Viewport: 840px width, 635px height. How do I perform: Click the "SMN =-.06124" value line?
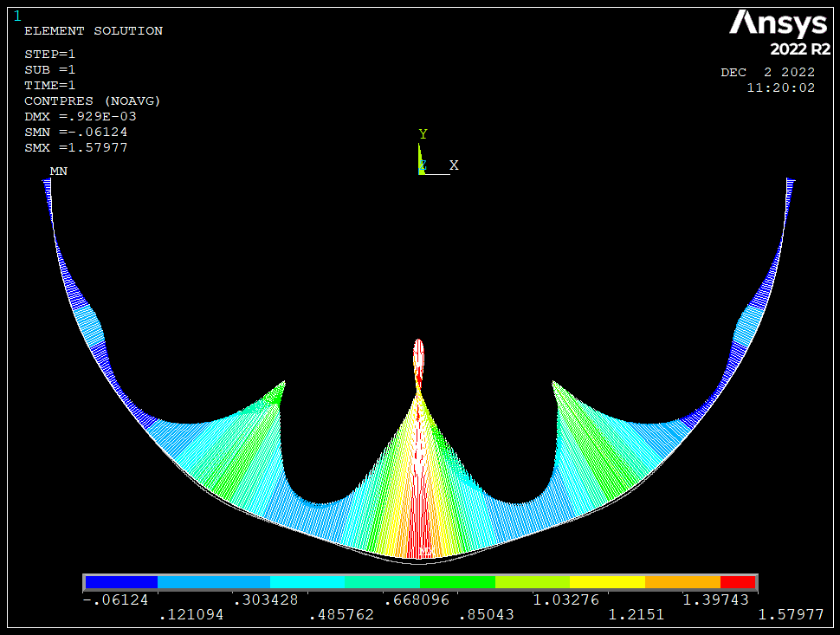coord(76,132)
